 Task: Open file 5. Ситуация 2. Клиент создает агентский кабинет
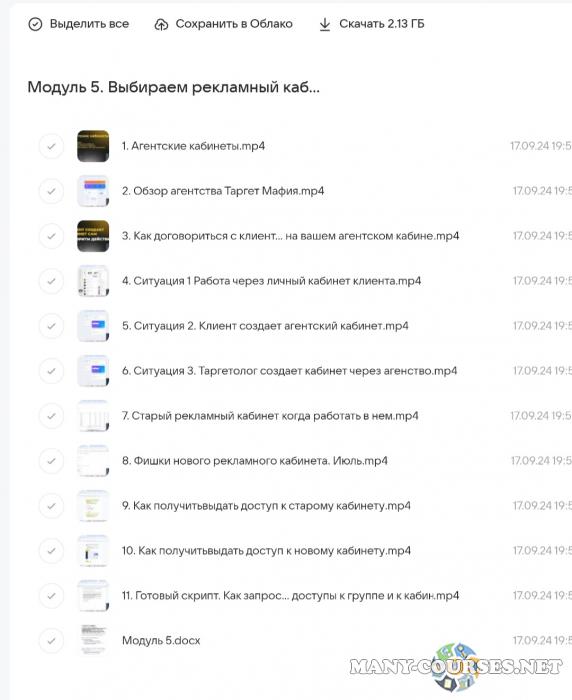point(265,326)
